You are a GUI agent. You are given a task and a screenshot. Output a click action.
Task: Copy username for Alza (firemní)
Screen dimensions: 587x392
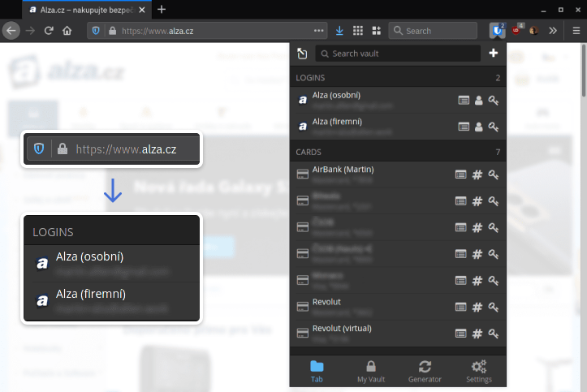[478, 127]
